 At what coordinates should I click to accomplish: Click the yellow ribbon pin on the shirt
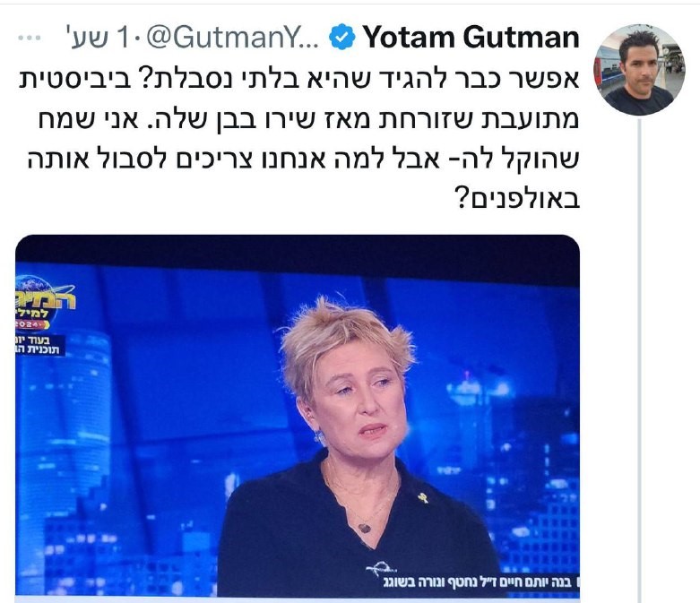422,497
